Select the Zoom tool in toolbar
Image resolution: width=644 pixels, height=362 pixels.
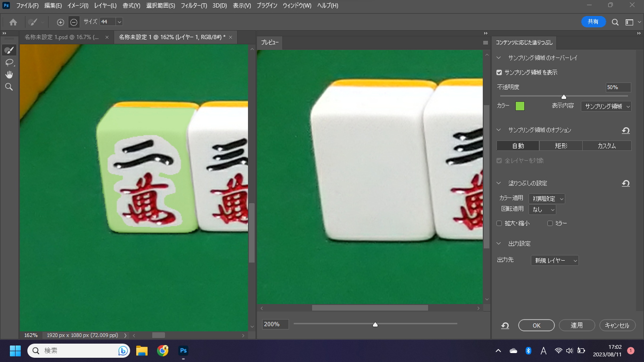(x=9, y=87)
